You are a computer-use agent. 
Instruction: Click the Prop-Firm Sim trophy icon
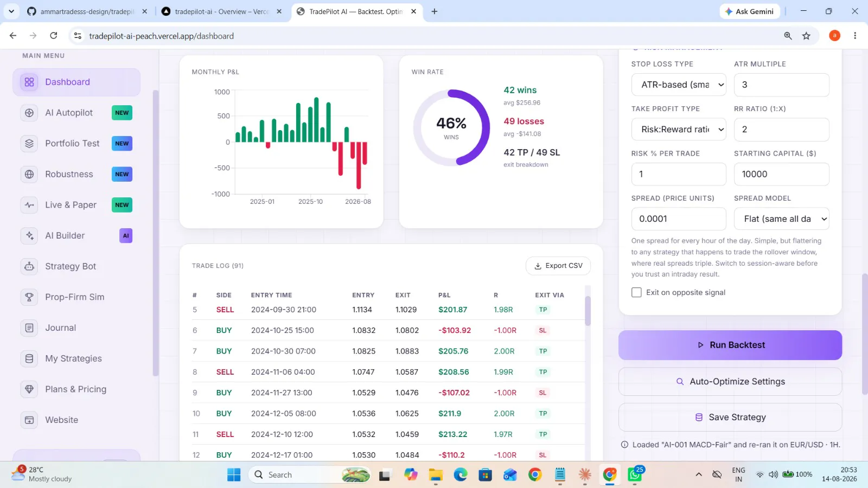tap(29, 297)
